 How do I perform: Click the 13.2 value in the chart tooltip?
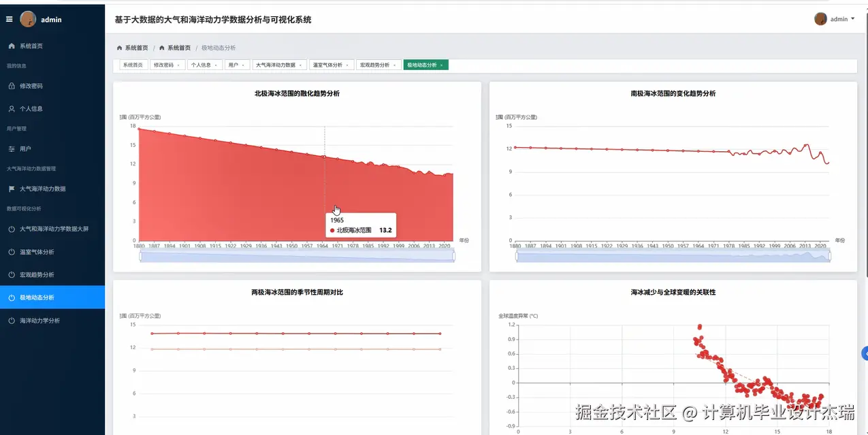pyautogui.click(x=385, y=230)
